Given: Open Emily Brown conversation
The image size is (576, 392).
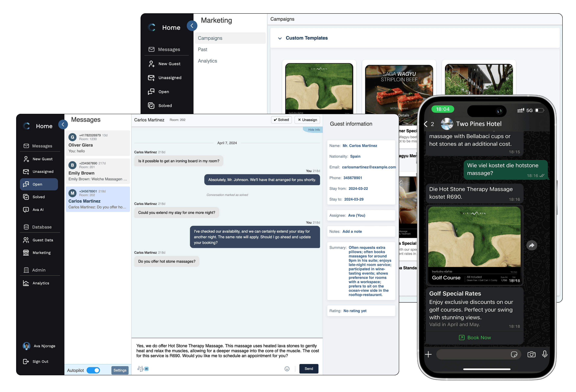Looking at the screenshot, I should coord(98,171).
